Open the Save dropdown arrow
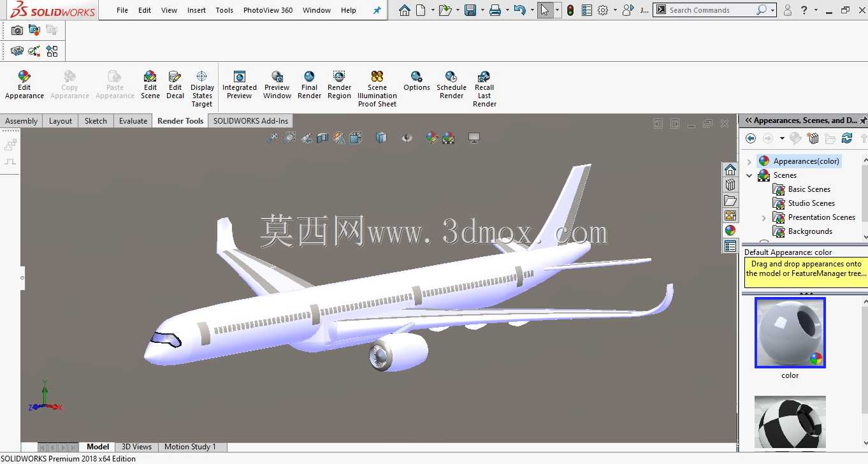The height and width of the screenshot is (464, 868). [482, 10]
